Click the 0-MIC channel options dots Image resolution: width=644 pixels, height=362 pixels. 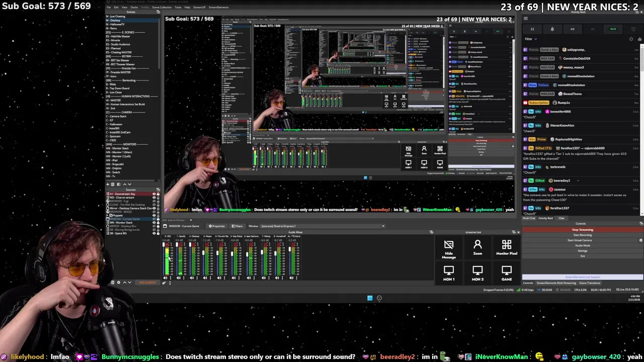coord(171,278)
